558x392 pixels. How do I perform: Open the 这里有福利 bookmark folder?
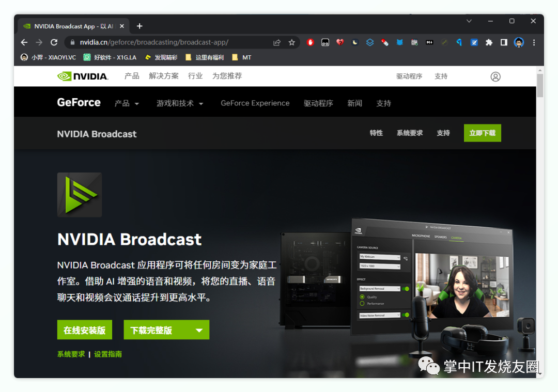205,57
